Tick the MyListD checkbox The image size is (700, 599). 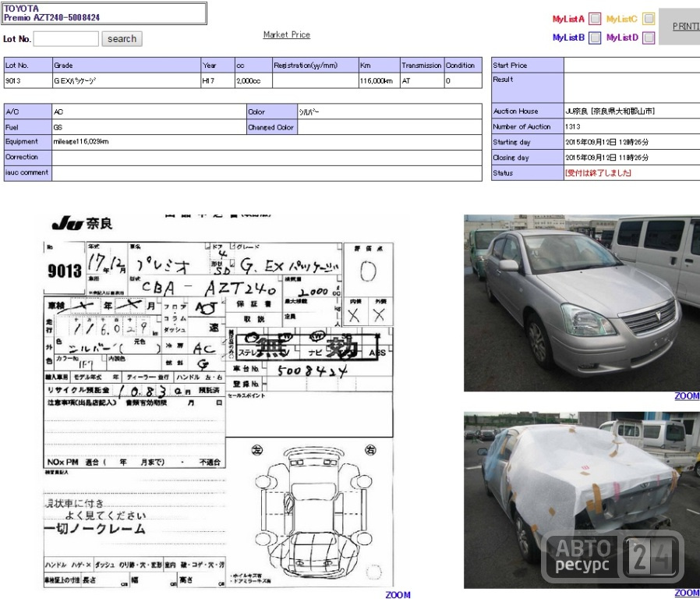pyautogui.click(x=649, y=38)
